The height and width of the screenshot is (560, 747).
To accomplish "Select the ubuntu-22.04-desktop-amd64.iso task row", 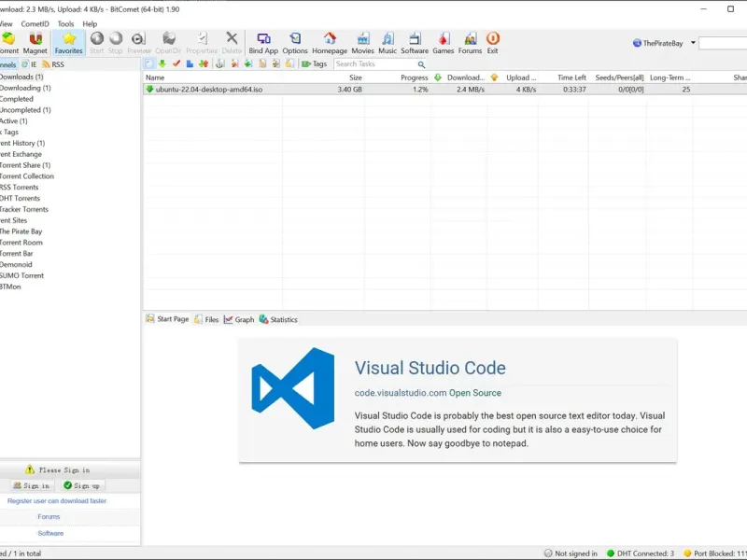I will (445, 89).
